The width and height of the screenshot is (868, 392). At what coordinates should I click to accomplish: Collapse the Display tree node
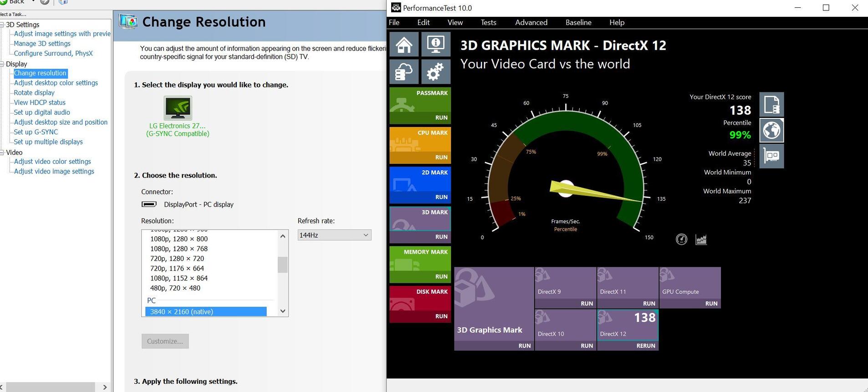2,64
